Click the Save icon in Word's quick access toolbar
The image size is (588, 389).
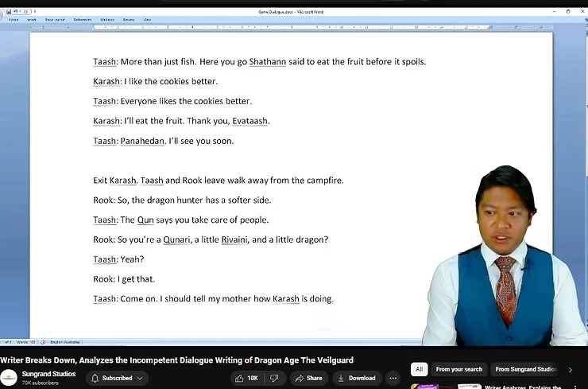tap(9, 12)
